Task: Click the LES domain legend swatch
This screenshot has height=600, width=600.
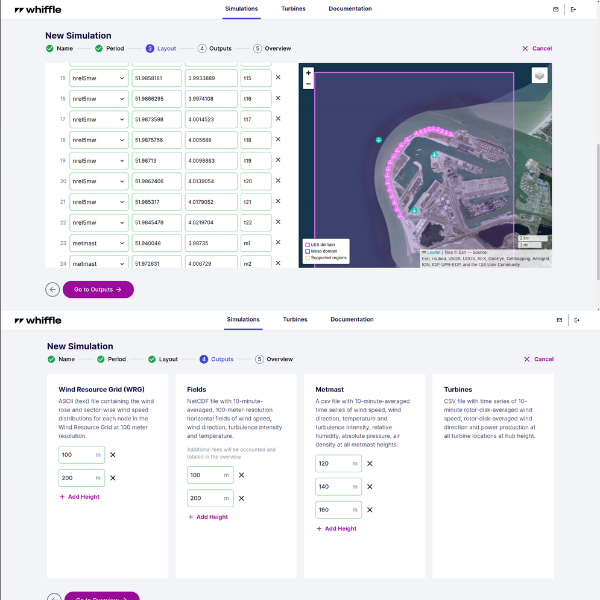Action: point(307,245)
